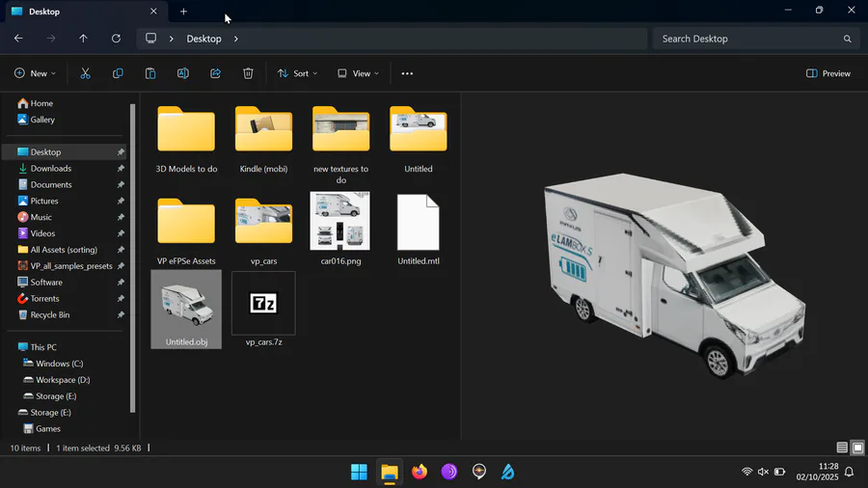Switch to large icons view in status bar

(x=857, y=447)
